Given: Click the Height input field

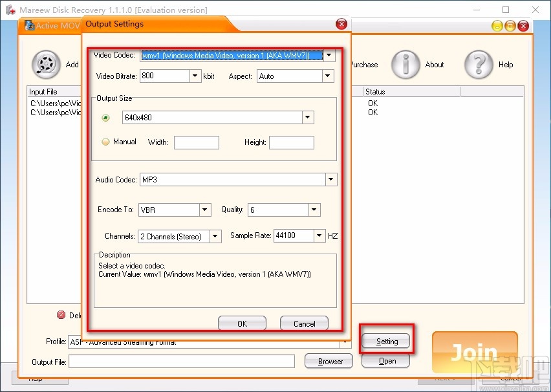Looking at the screenshot, I should click(292, 143).
